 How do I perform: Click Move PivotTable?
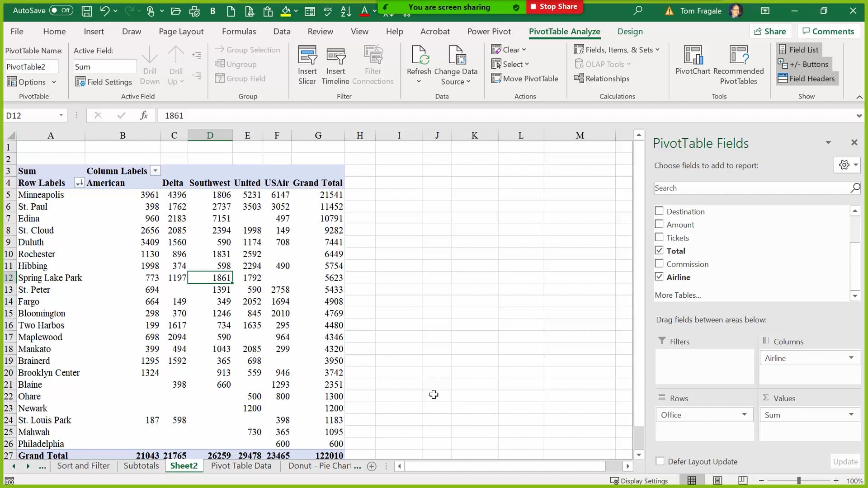tap(525, 78)
